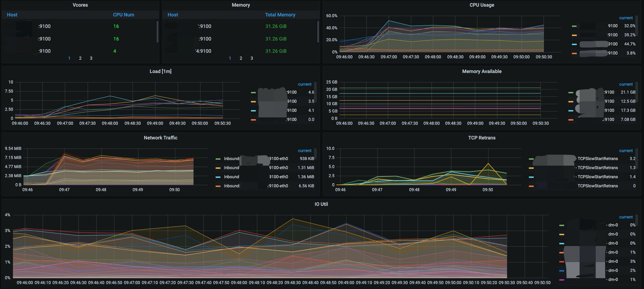Sort Memory Available legend by current column
Viewport: 644px width, 289px height.
click(626, 84)
